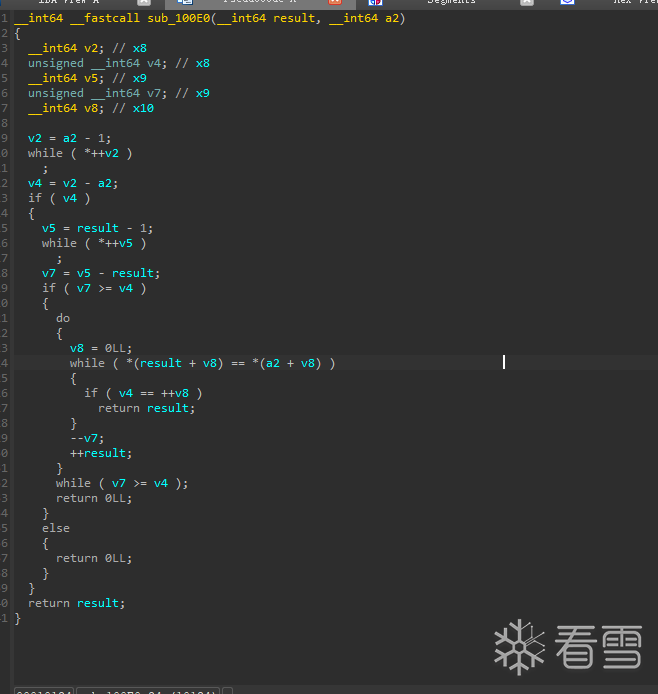
Task: Place cursor on 'v5 = result - 1;'
Action: [x=97, y=228]
